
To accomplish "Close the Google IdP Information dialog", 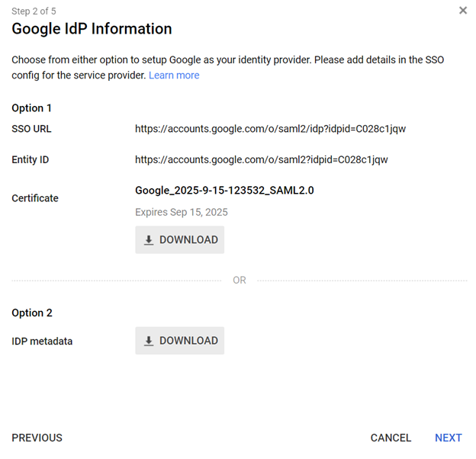I will 463,11.
